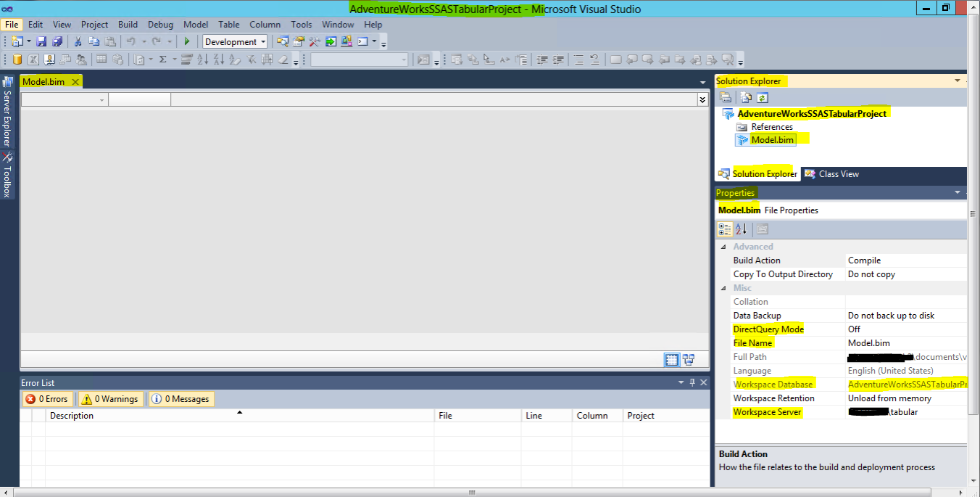Click the Copy toolbar icon
This screenshot has height=497, width=980.
[94, 41]
